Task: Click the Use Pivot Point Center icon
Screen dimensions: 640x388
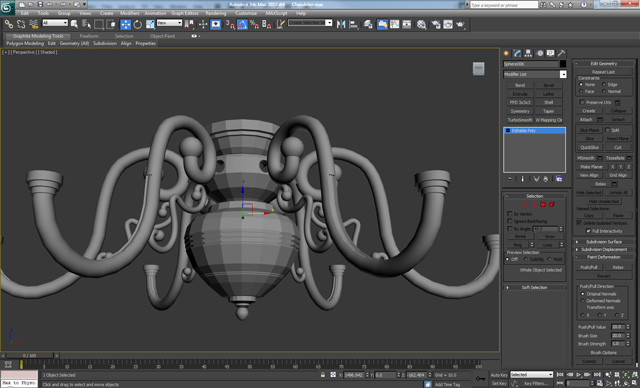Action: [189, 24]
